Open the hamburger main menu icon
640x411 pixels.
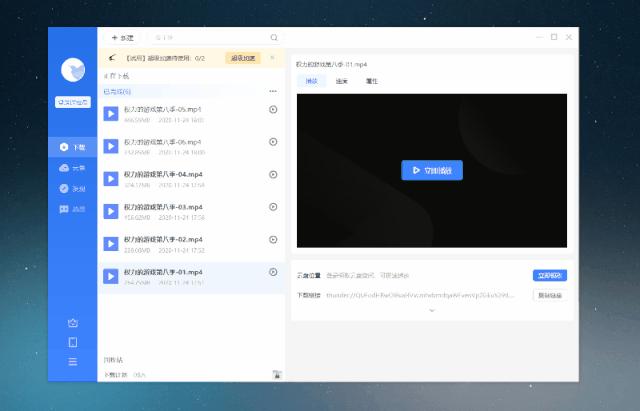(73, 362)
